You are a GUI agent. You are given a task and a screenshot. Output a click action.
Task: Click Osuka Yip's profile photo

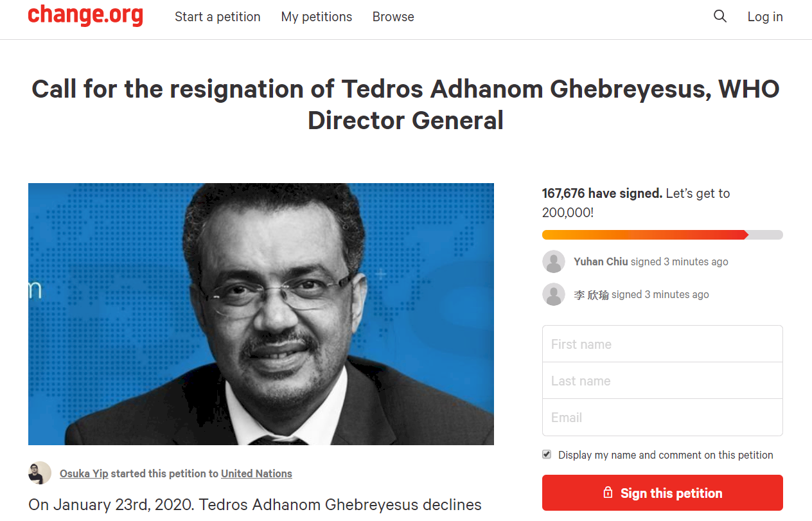[x=40, y=473]
